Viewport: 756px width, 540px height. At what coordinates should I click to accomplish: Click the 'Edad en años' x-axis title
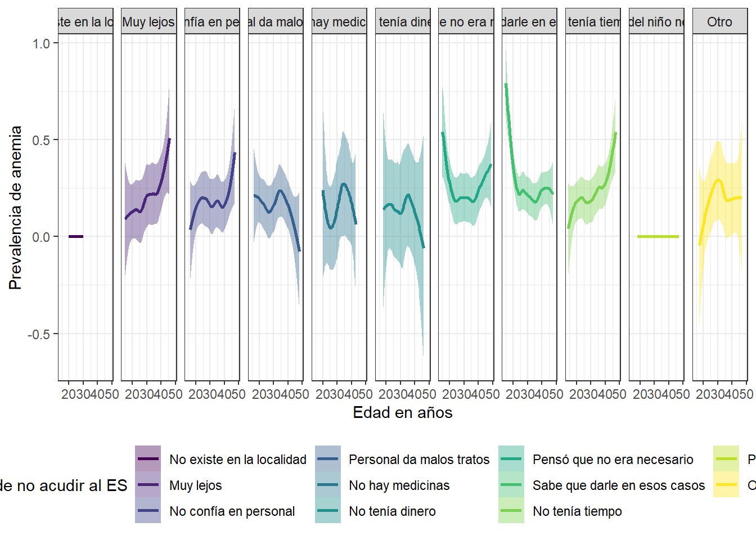pos(402,412)
